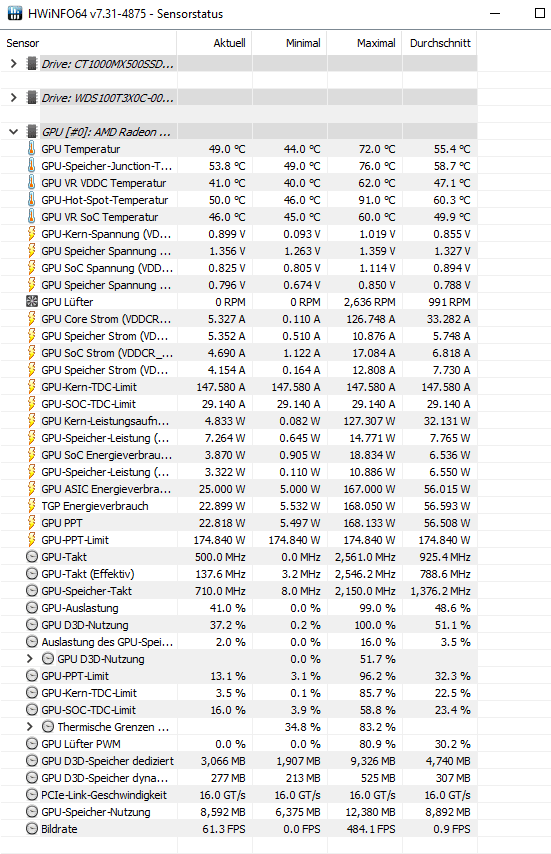The width and height of the screenshot is (551, 854).
Task: Click the GPU Core Strom lightning icon
Action: click(32, 319)
